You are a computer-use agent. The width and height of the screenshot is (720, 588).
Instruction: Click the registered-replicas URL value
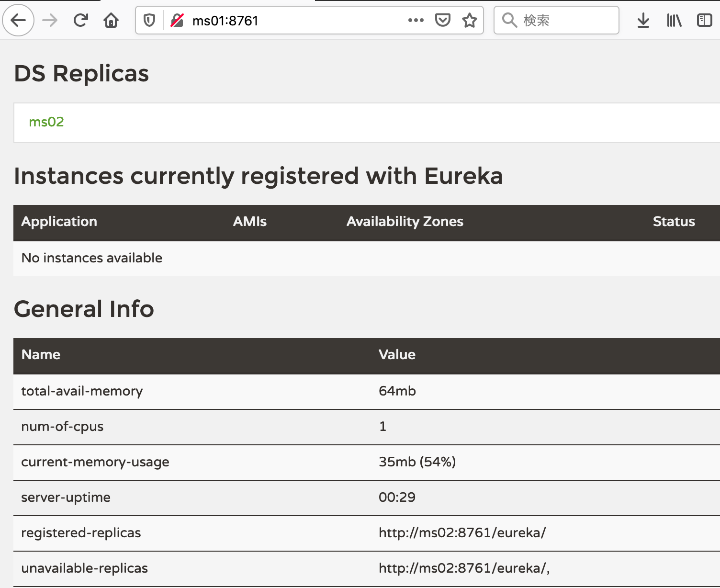[462, 533]
